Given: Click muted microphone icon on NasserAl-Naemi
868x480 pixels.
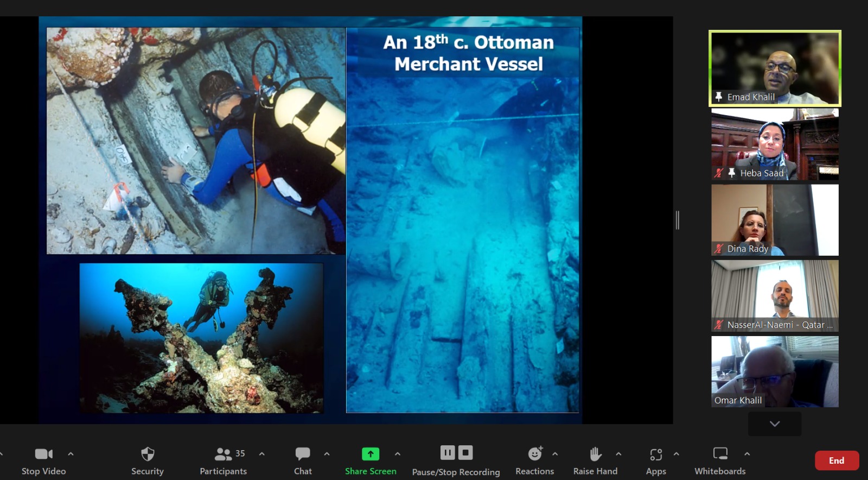Looking at the screenshot, I should [719, 325].
